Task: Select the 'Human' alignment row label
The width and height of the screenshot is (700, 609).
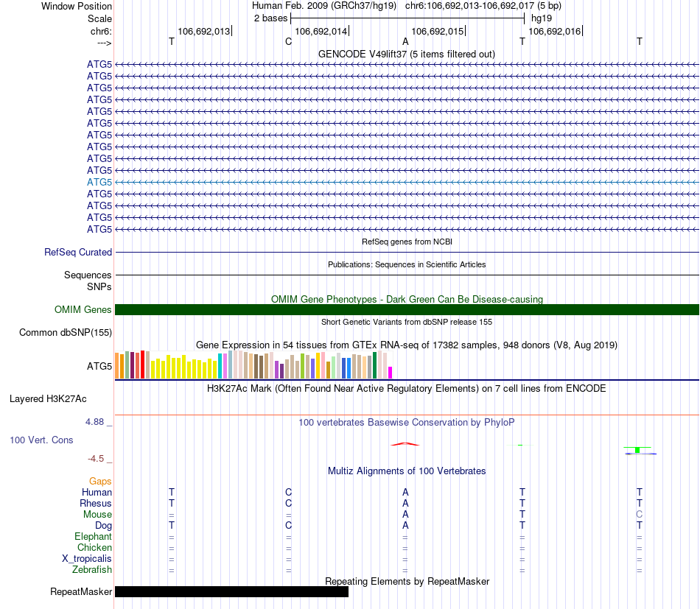Action: [x=97, y=492]
